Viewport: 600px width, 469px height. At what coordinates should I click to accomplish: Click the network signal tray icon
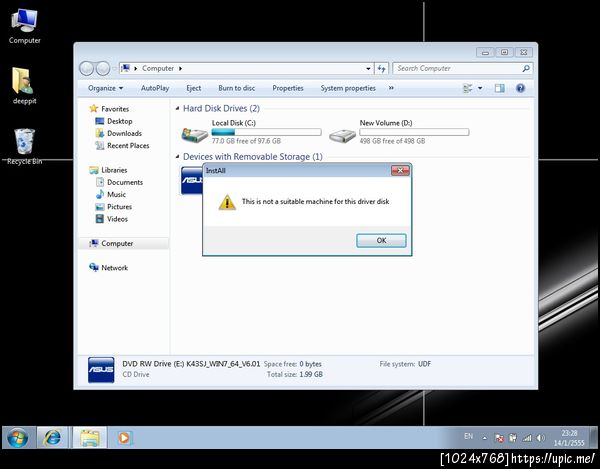point(527,438)
